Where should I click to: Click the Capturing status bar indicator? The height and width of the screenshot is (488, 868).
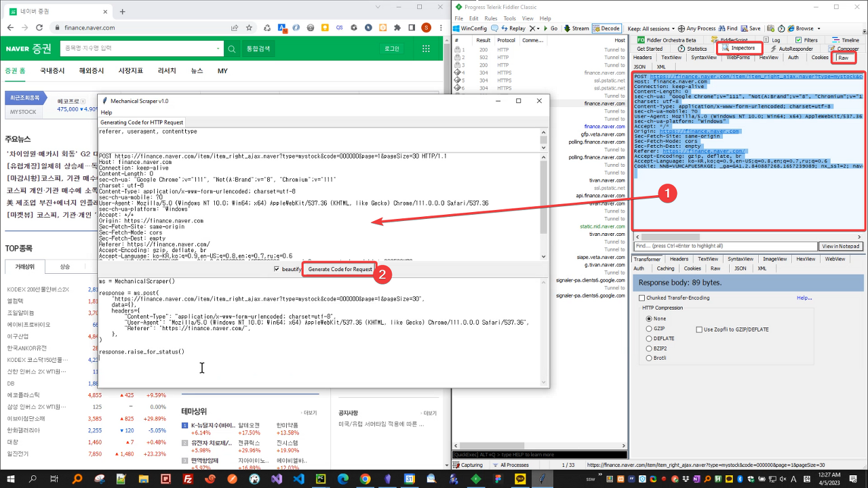pos(468,465)
